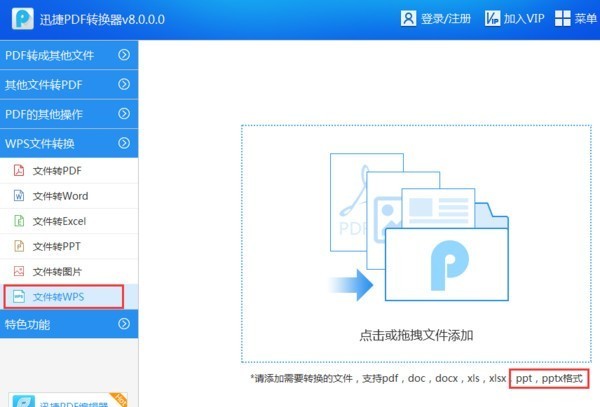Click the picture icon beside 文件转图片
Viewport: 600px width, 407px height.
coord(19,271)
